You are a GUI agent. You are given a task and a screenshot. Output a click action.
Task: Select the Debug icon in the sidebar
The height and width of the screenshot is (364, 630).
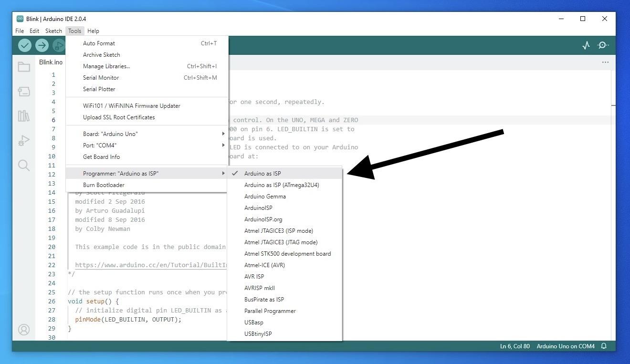click(x=24, y=140)
